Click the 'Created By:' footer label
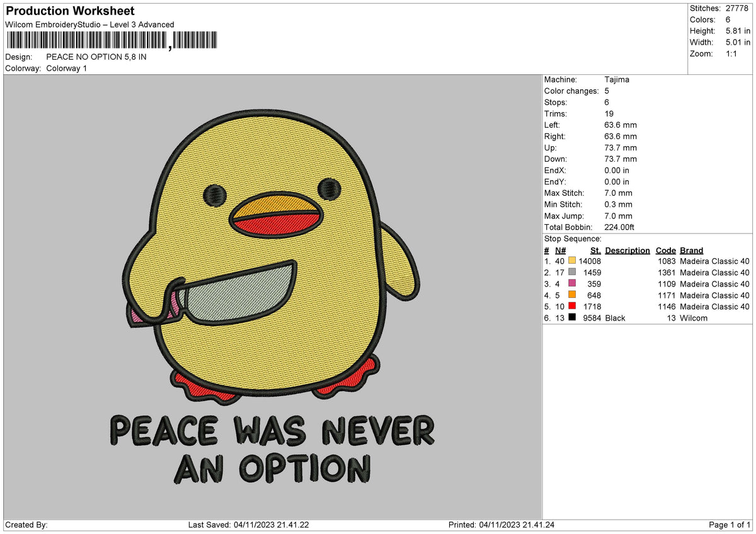The height and width of the screenshot is (534, 756). tap(26, 525)
